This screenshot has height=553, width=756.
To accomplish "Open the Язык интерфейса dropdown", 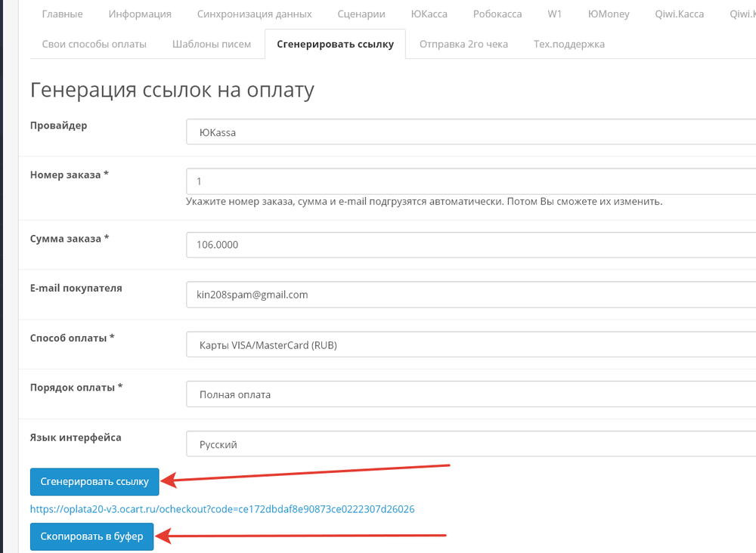I will coord(470,444).
